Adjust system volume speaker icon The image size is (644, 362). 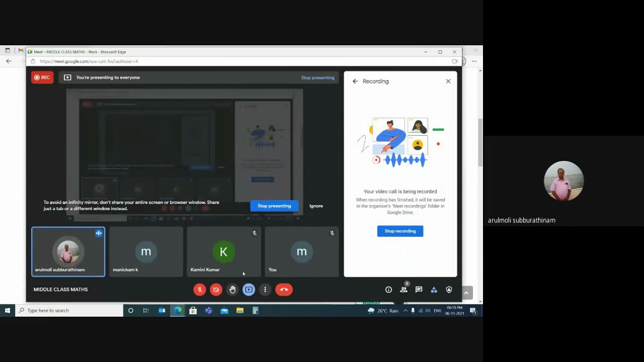tap(428, 311)
